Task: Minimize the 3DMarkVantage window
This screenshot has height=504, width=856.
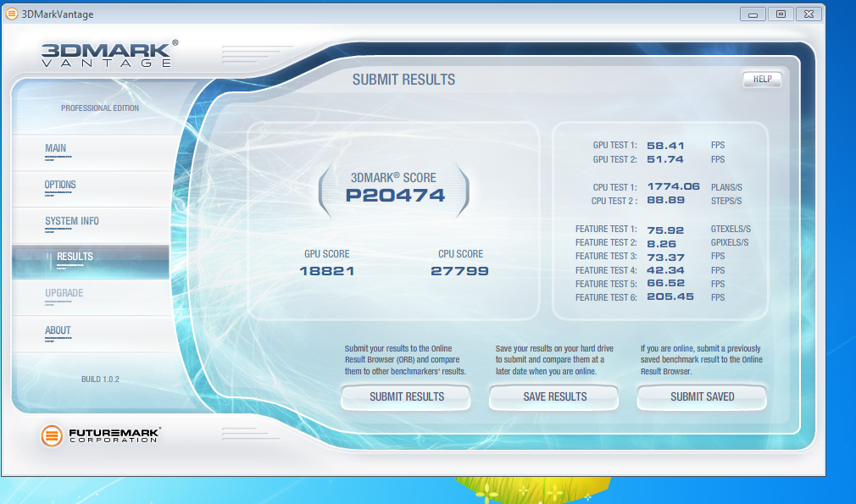Action: click(753, 14)
